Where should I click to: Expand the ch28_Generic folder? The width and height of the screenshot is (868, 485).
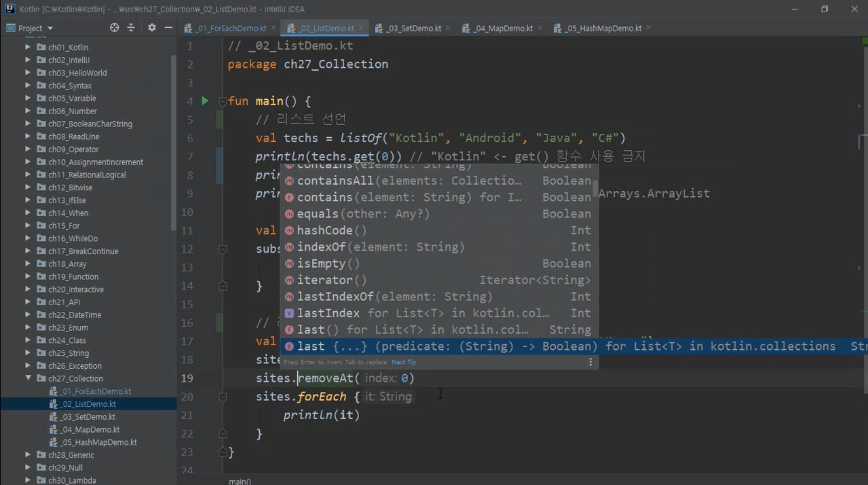28,455
